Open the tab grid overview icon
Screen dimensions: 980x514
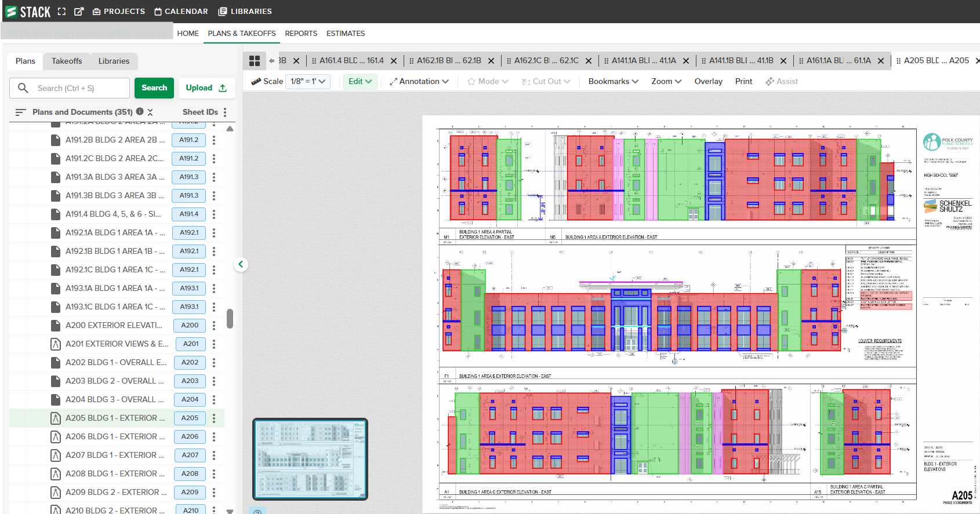(254, 61)
